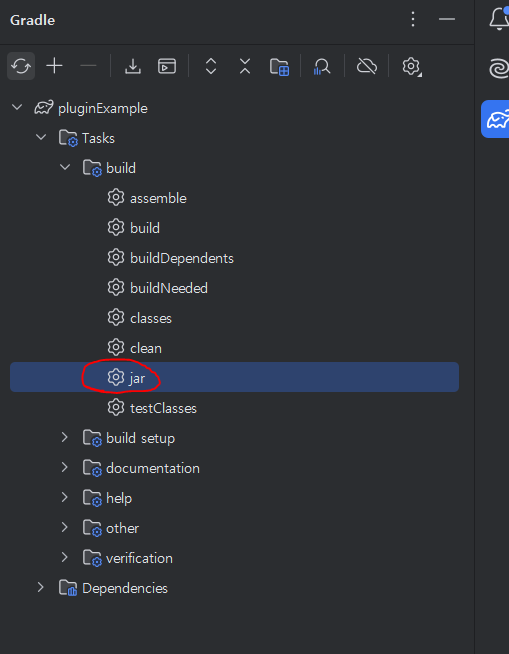Click the gear icon beside testClasses

[116, 407]
